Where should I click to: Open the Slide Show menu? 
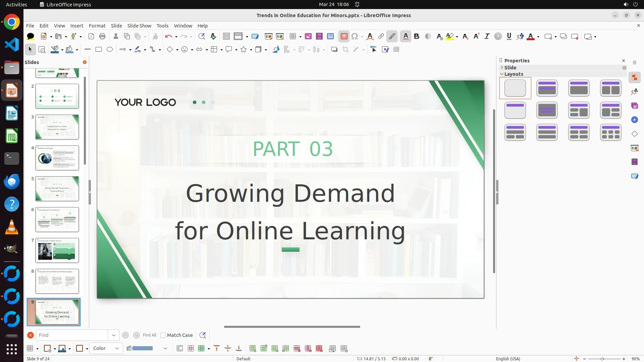pos(139,26)
